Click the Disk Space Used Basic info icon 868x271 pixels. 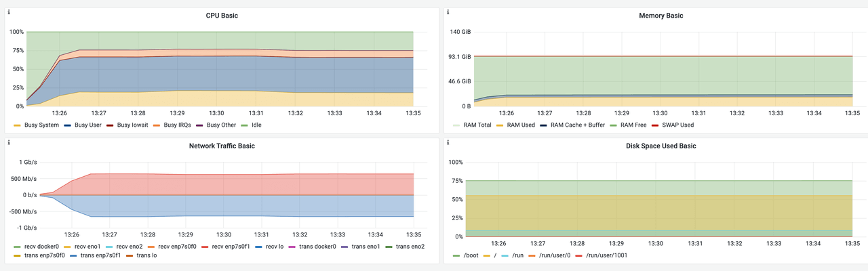[x=448, y=143]
